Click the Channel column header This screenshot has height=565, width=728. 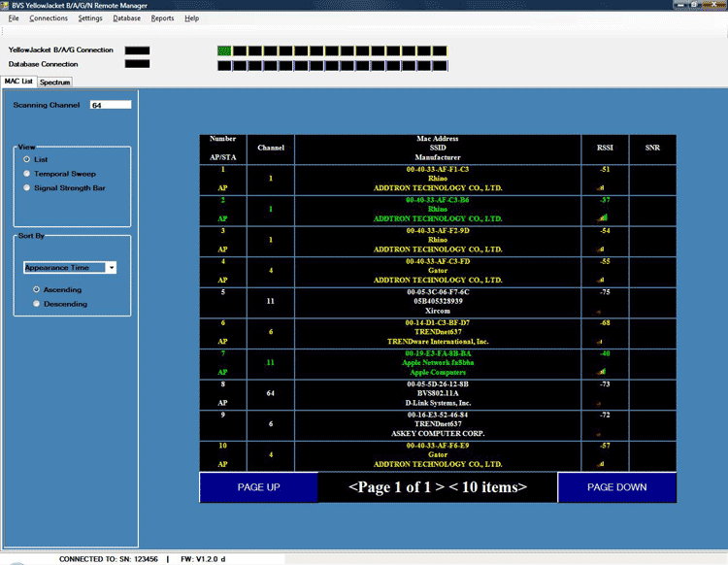271,149
